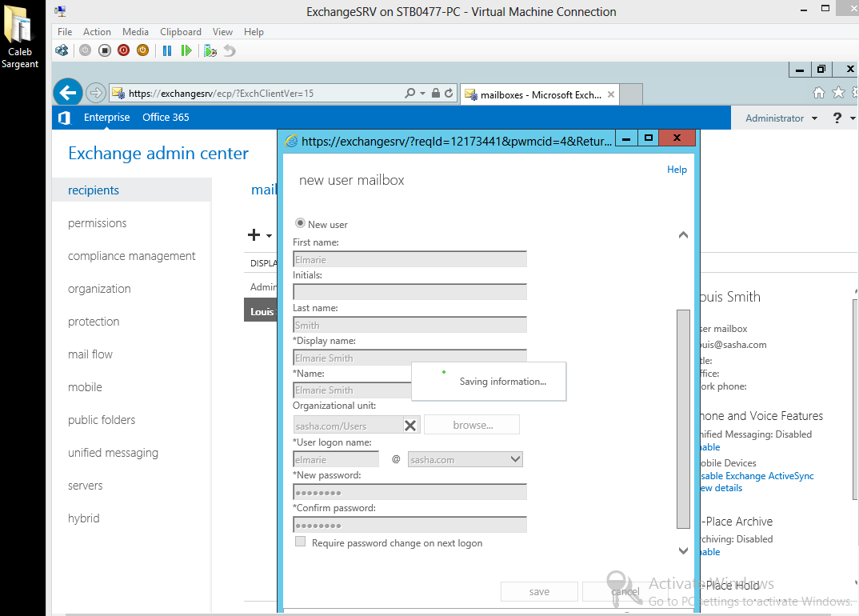Open the File menu
Screen dimensions: 859x616
(x=65, y=32)
